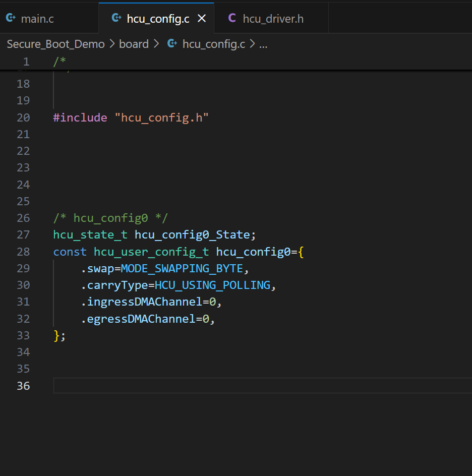Click the hcu_user_config_t type name

pyautogui.click(x=151, y=252)
